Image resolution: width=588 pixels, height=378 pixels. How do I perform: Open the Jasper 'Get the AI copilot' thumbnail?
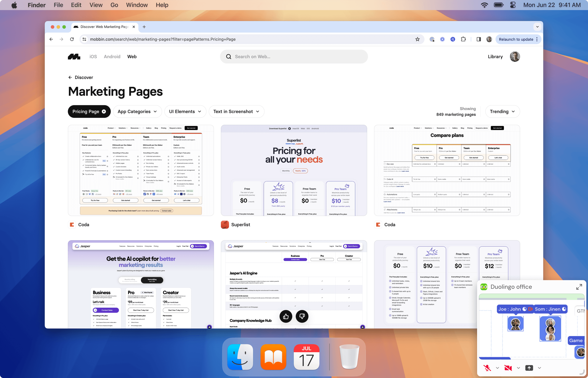tap(141, 284)
